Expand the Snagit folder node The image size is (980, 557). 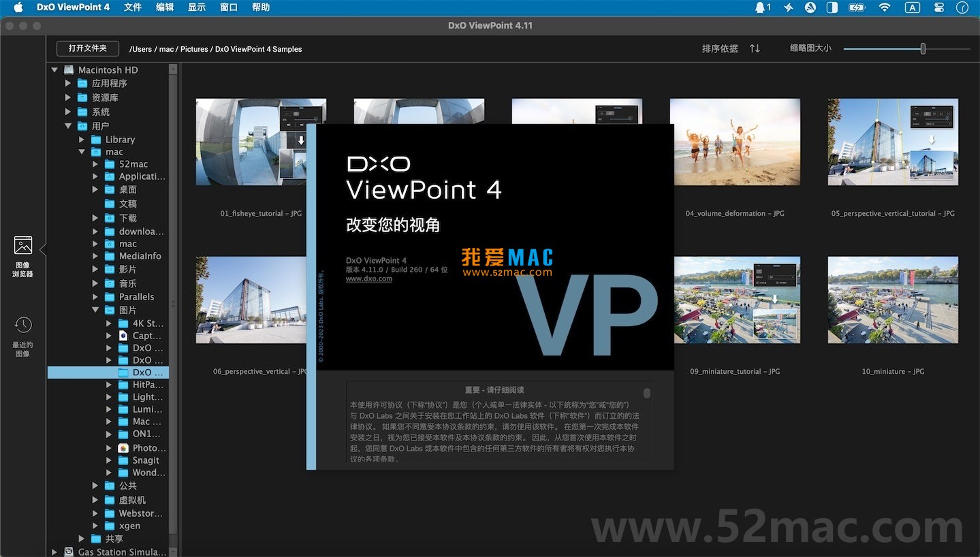[x=108, y=460]
